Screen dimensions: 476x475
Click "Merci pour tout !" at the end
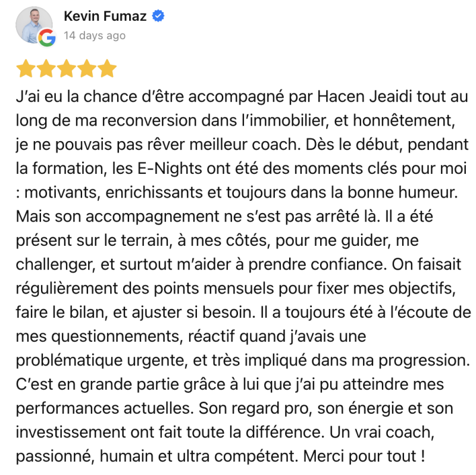point(365,457)
